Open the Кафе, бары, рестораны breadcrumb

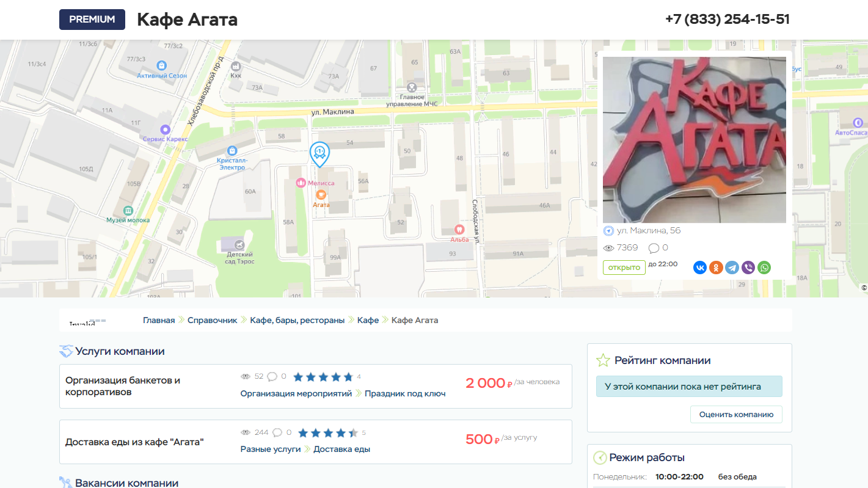point(297,320)
